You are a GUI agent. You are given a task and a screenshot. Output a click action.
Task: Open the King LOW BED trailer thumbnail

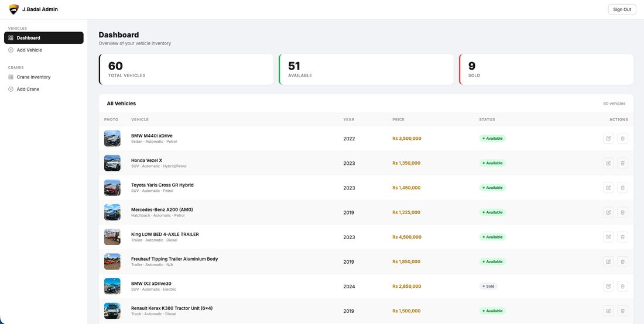pyautogui.click(x=112, y=237)
